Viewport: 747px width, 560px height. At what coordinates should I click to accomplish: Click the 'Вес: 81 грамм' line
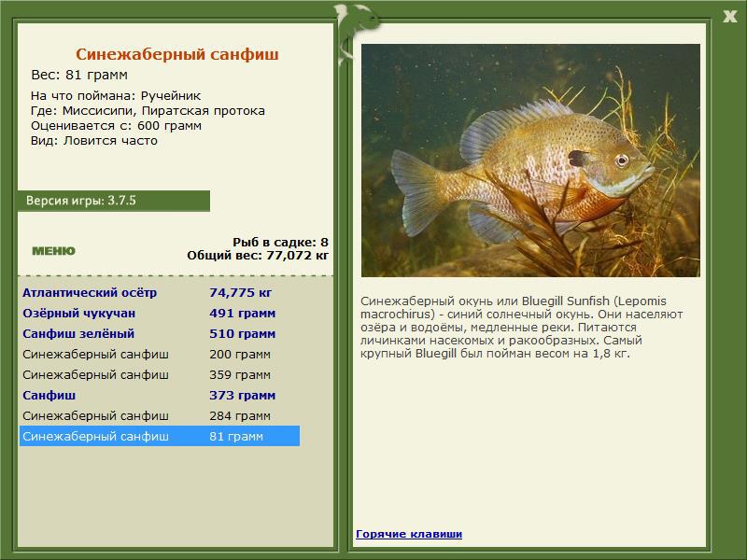79,75
